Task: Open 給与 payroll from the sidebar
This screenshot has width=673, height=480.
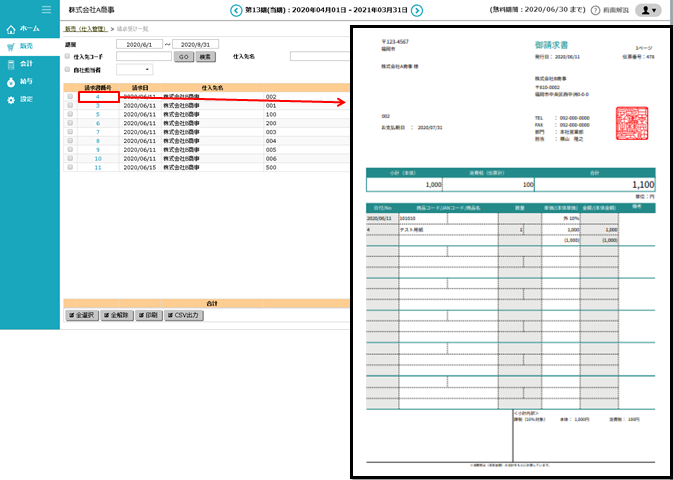Action: pyautogui.click(x=26, y=82)
